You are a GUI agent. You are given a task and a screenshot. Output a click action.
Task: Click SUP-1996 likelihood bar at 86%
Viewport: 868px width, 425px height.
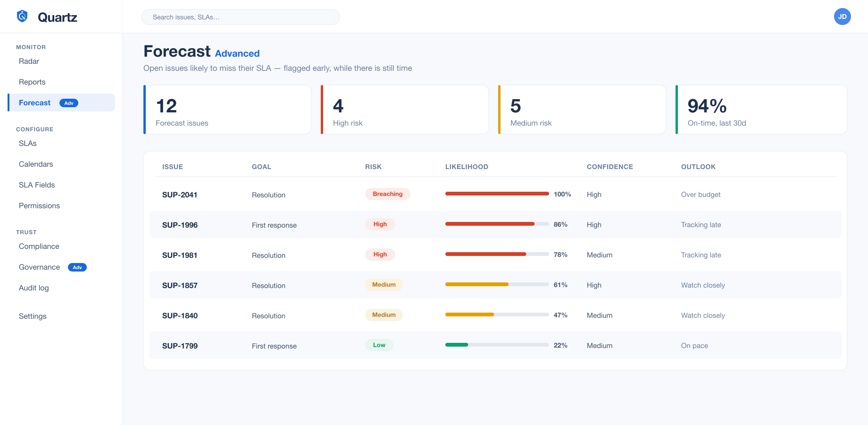(497, 224)
